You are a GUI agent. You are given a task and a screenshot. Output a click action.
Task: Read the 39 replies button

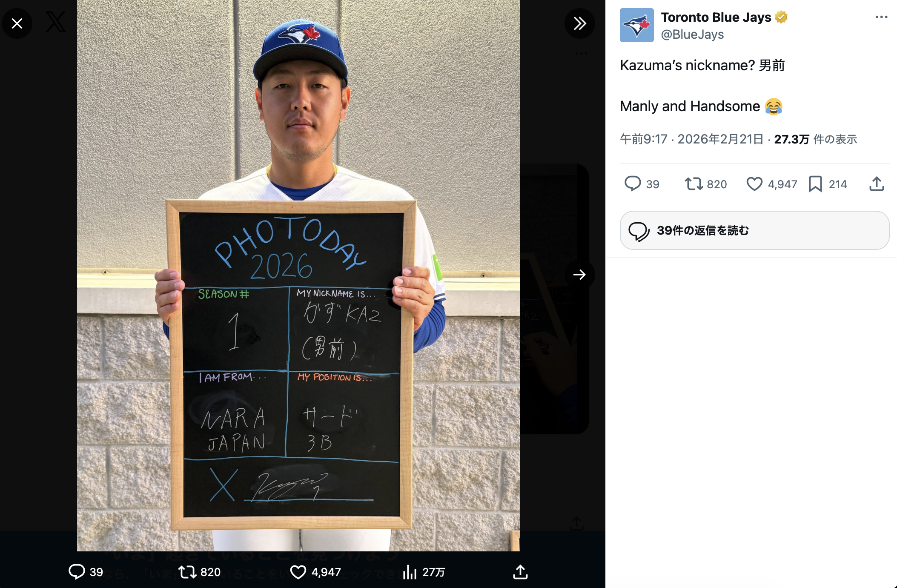click(754, 230)
